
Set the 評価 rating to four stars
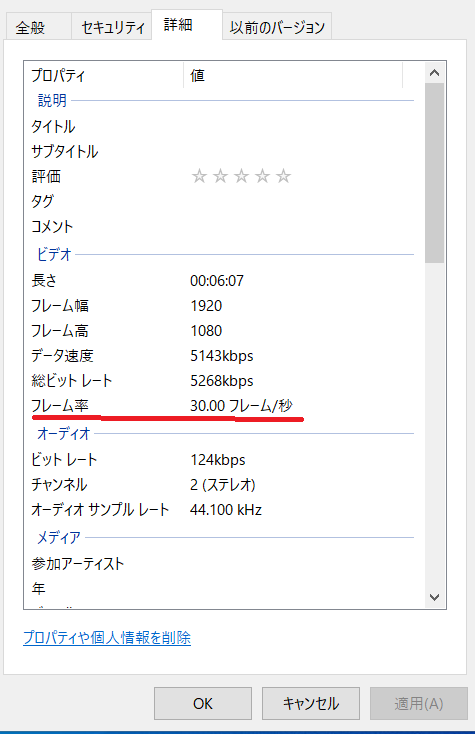[263, 176]
